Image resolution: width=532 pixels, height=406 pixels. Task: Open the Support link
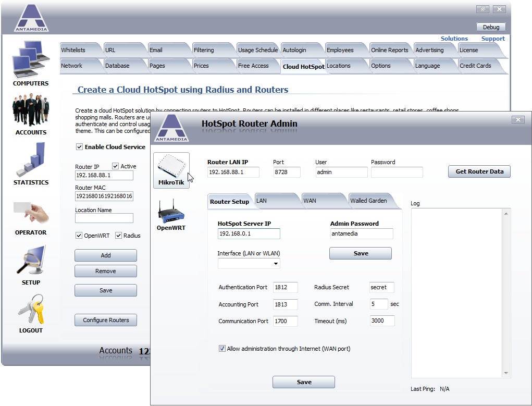pos(493,39)
